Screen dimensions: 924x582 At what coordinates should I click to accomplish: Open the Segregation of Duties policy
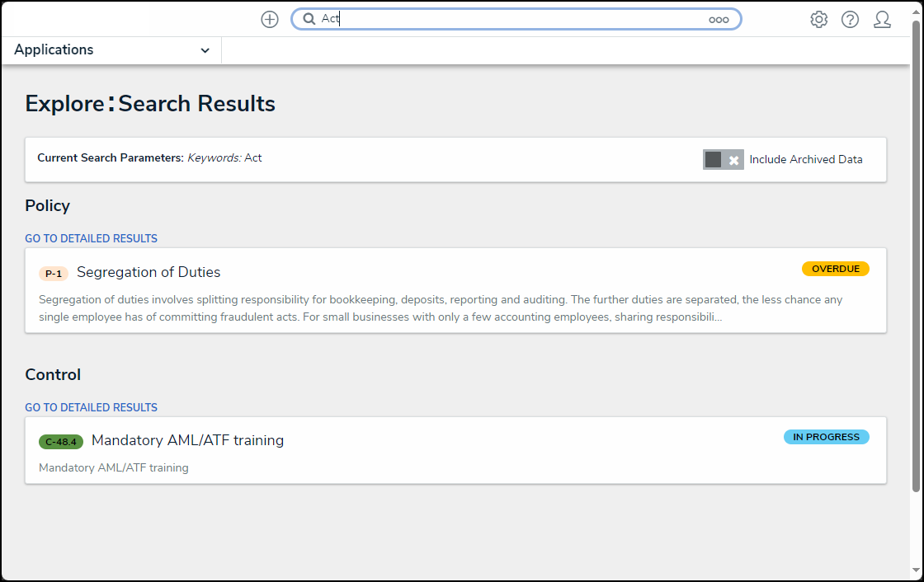tap(148, 272)
